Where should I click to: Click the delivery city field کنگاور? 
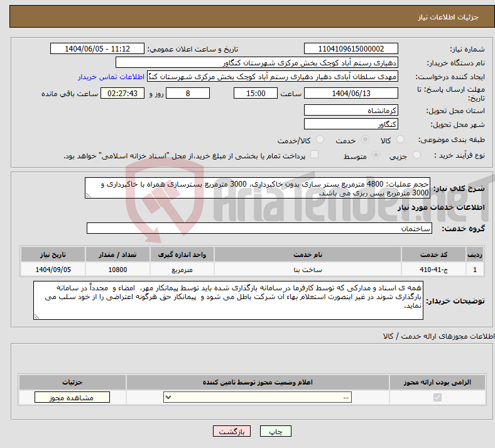[351, 124]
